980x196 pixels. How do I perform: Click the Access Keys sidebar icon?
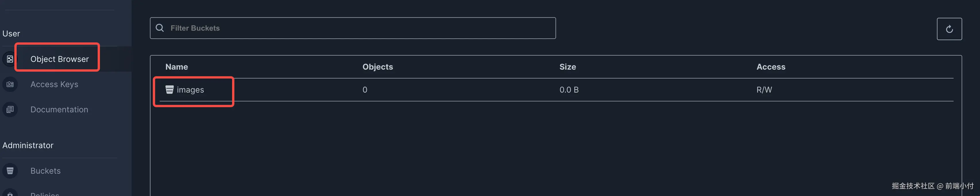(10, 84)
